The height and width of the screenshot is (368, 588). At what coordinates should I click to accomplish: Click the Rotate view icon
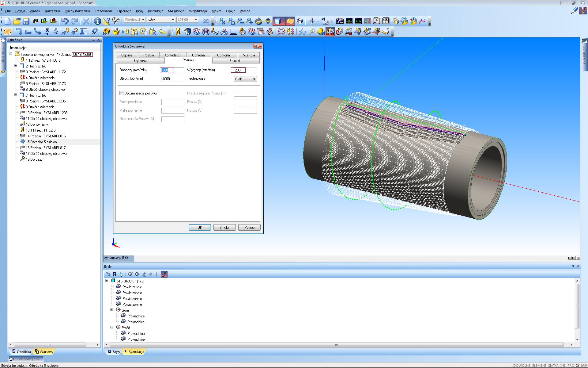259,21
